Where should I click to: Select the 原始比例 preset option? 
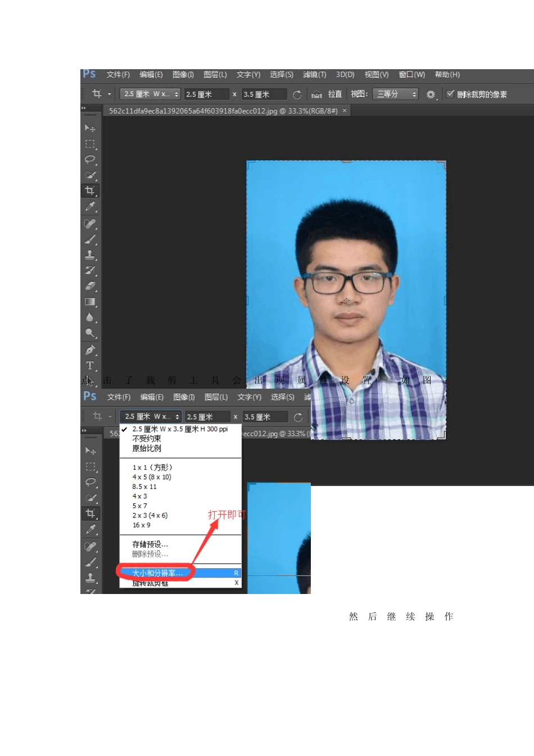pos(147,448)
